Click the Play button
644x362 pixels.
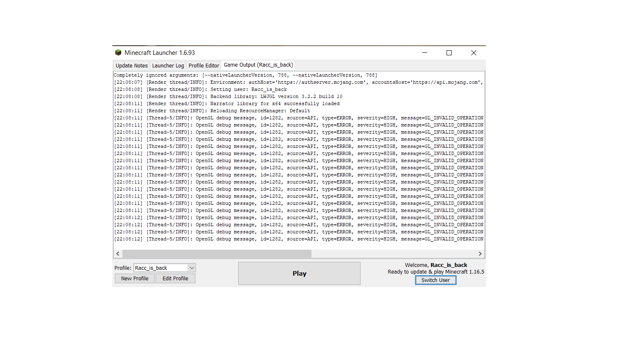point(299,273)
